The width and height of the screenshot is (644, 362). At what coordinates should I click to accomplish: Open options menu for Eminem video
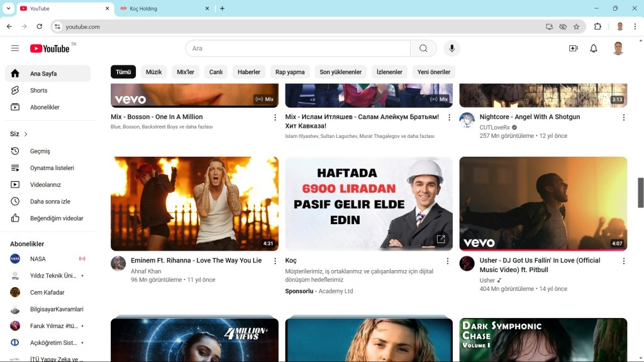275,261
